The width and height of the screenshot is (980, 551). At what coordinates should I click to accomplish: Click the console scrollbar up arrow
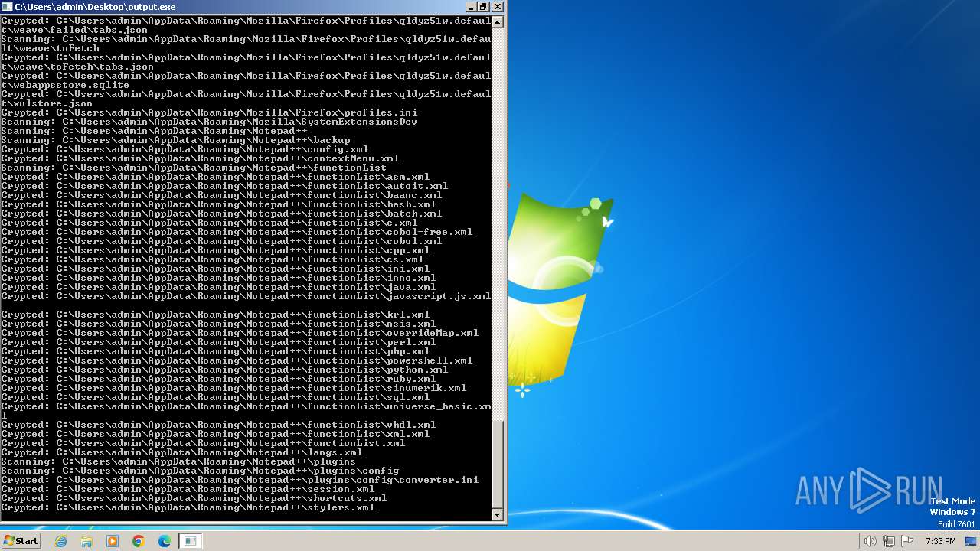coord(498,21)
